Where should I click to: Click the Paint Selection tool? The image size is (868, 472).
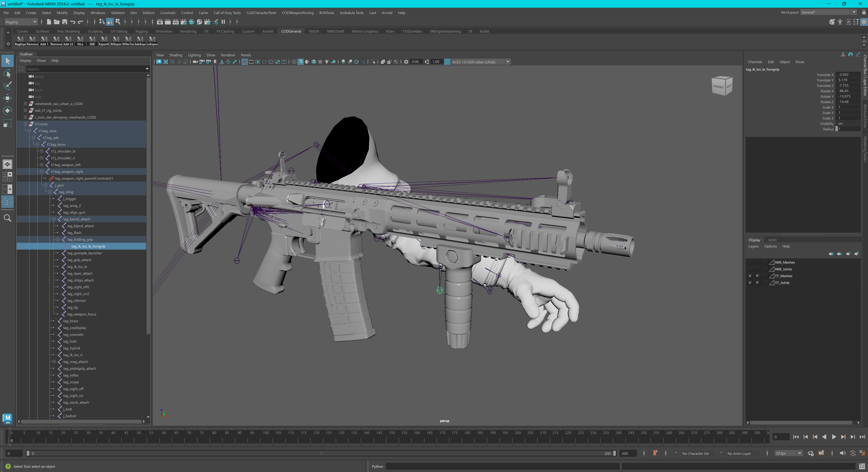[7, 86]
